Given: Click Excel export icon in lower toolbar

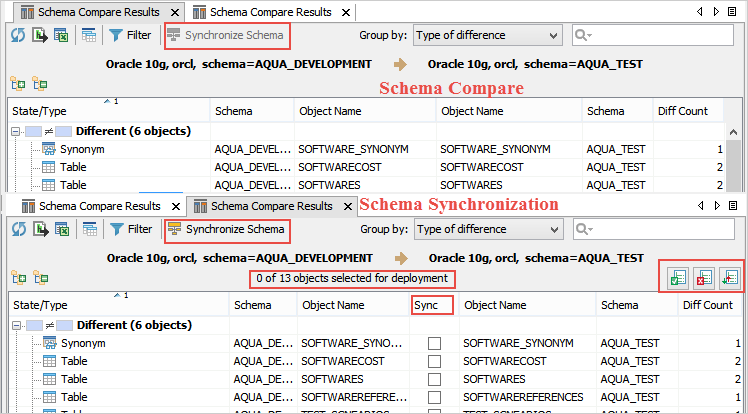Looking at the screenshot, I should pyautogui.click(x=61, y=230).
